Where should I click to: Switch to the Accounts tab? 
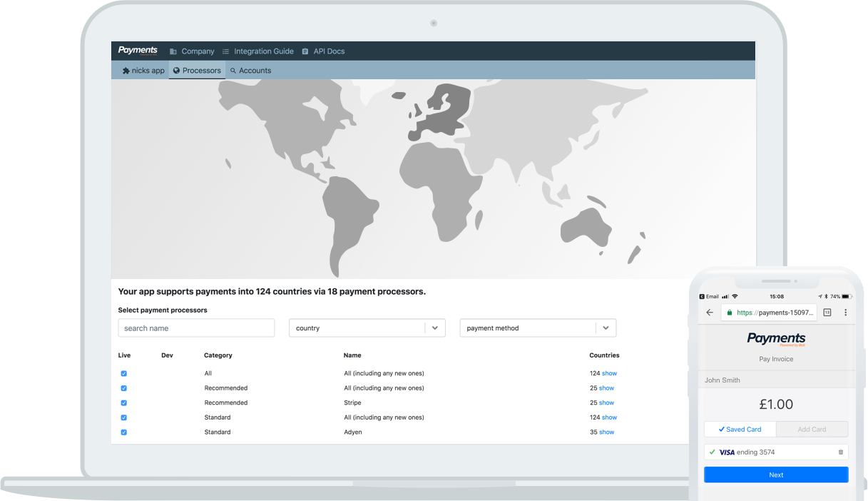(x=250, y=71)
